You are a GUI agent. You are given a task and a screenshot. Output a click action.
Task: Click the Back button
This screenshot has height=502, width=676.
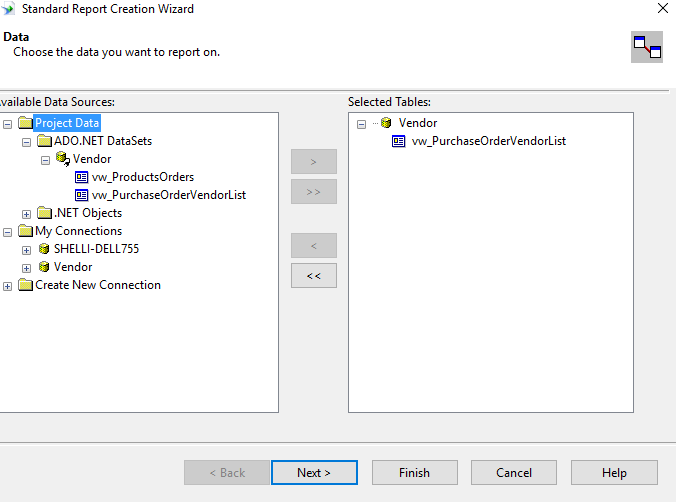[x=227, y=473]
